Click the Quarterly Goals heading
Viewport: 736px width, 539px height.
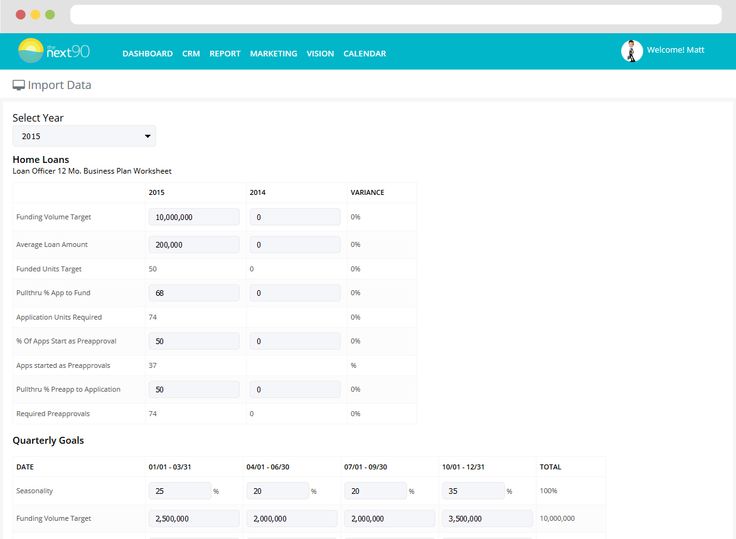coord(48,440)
